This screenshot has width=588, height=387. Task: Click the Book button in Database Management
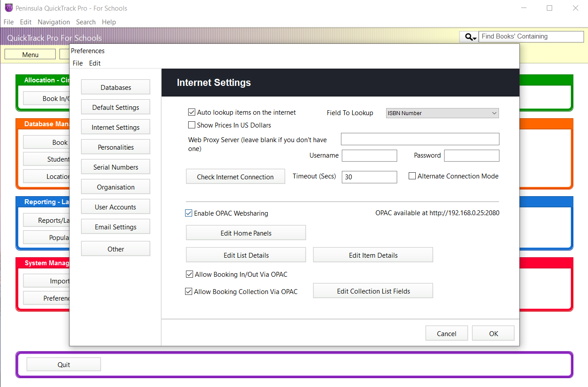(46, 142)
